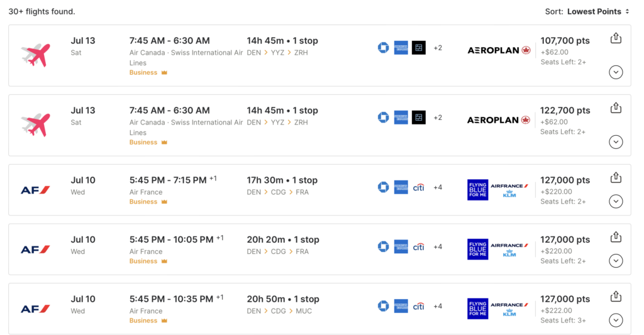This screenshot has width=644, height=335.
Task: Click '5:45 PM - 10:05 PM' flight time
Action: point(171,239)
